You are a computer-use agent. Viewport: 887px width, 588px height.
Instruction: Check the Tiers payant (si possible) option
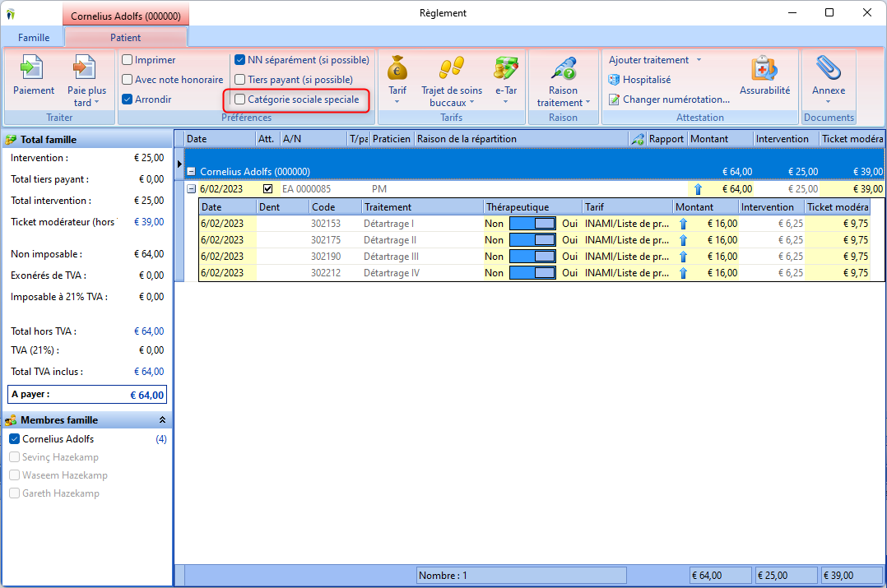click(240, 80)
